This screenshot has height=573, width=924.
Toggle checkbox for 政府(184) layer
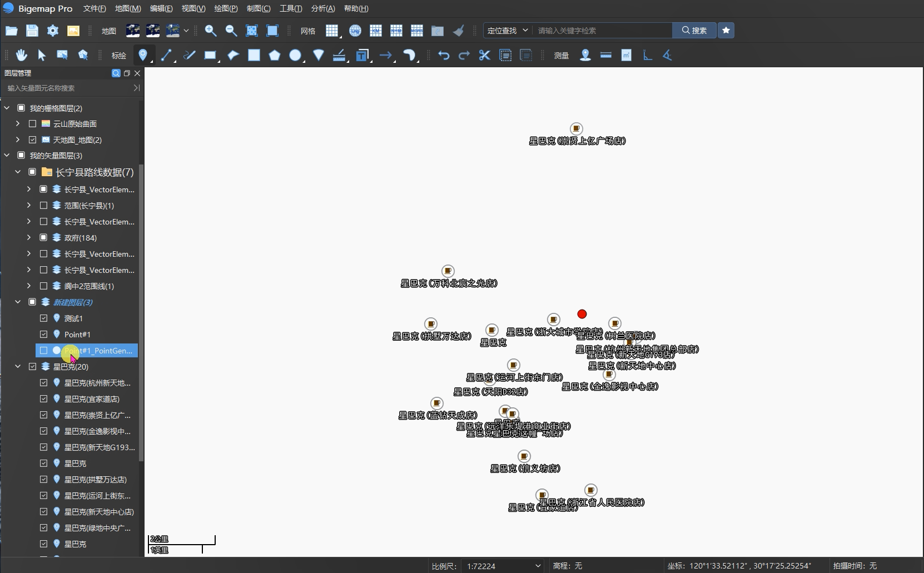[43, 237]
